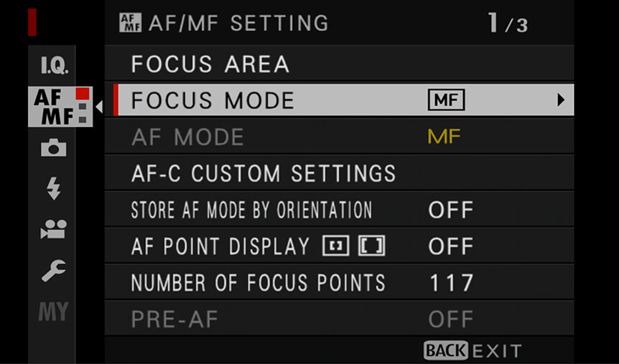The width and height of the screenshot is (619, 364).
Task: Open the camera shooting settings icon
Action: pyautogui.click(x=53, y=148)
